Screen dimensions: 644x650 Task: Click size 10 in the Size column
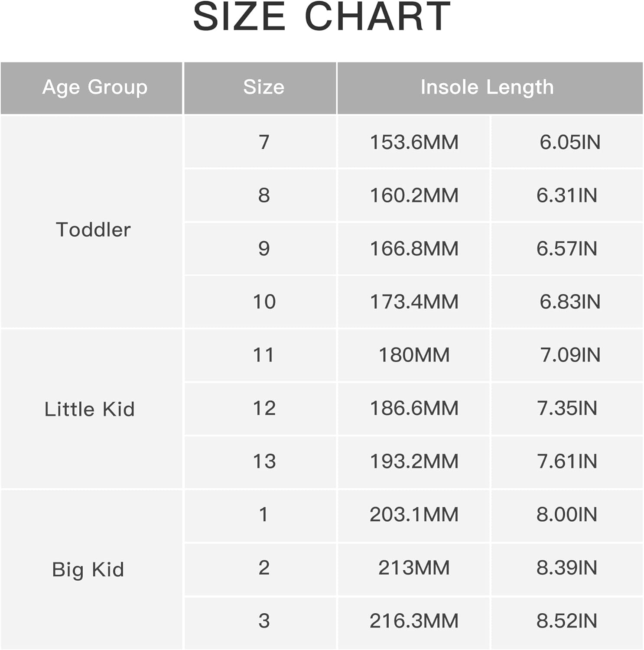pos(264,302)
